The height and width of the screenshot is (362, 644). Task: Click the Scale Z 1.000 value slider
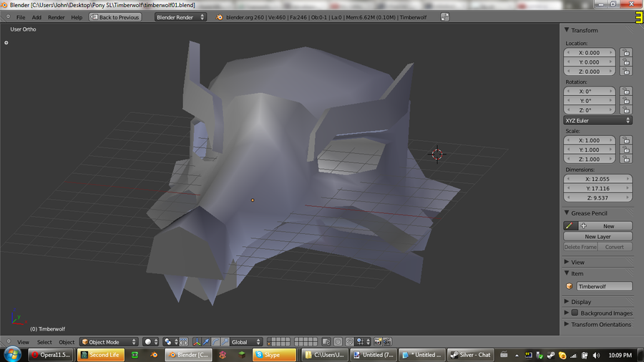590,159
